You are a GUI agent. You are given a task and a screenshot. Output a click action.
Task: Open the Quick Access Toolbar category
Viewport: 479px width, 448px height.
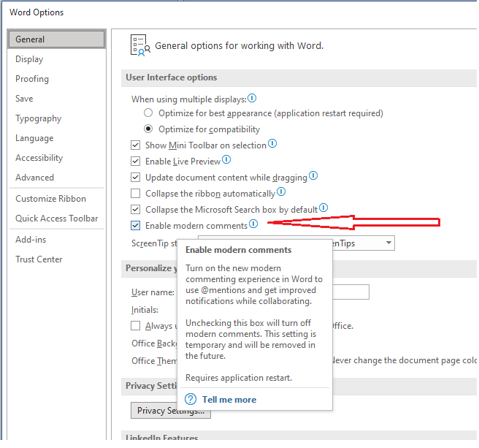click(57, 219)
